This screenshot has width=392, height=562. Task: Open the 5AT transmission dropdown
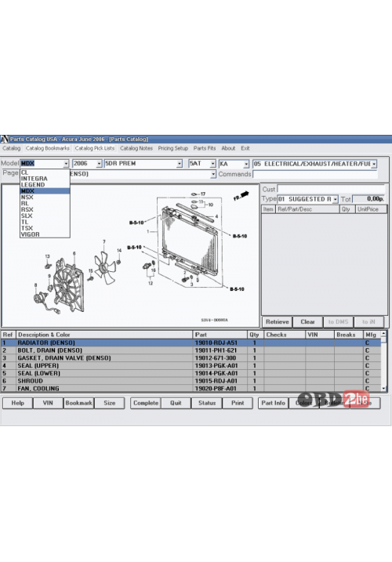[212, 164]
